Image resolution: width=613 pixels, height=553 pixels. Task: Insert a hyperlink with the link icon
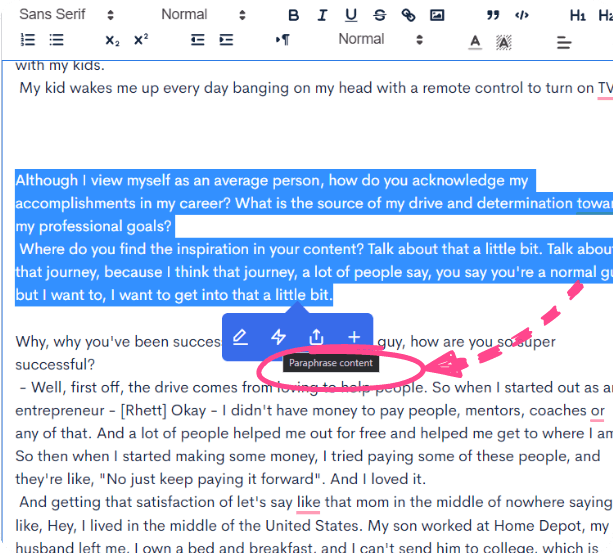[408, 15]
